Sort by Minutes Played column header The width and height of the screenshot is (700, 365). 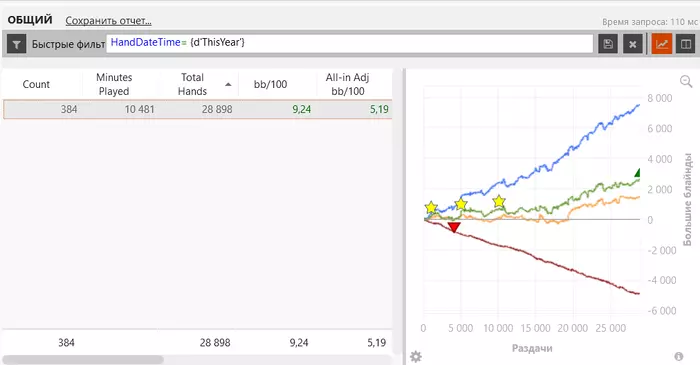pos(114,84)
